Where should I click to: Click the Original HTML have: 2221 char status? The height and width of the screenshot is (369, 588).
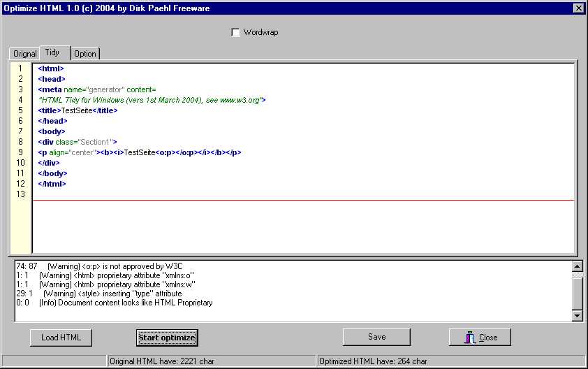pyautogui.click(x=161, y=361)
